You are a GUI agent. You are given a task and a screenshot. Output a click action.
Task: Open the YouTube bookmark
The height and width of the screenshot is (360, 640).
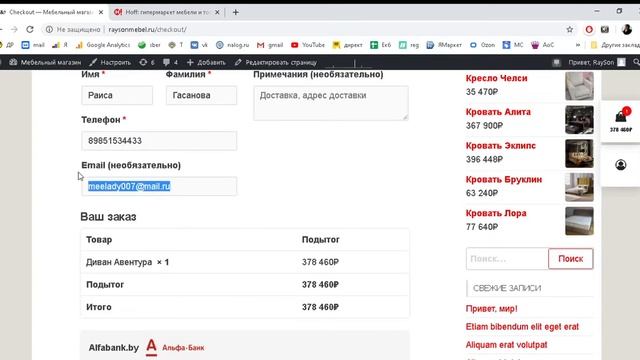(x=308, y=45)
